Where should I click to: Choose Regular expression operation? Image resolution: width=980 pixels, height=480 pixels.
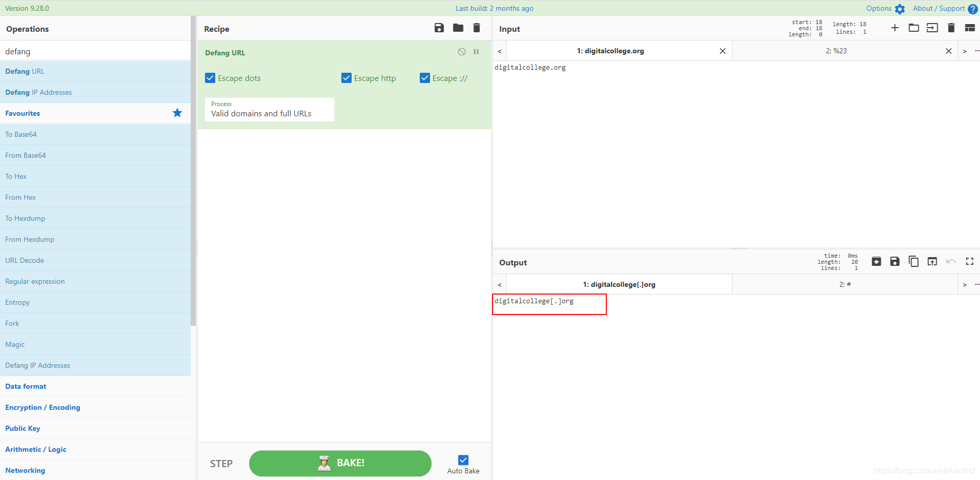[95, 281]
